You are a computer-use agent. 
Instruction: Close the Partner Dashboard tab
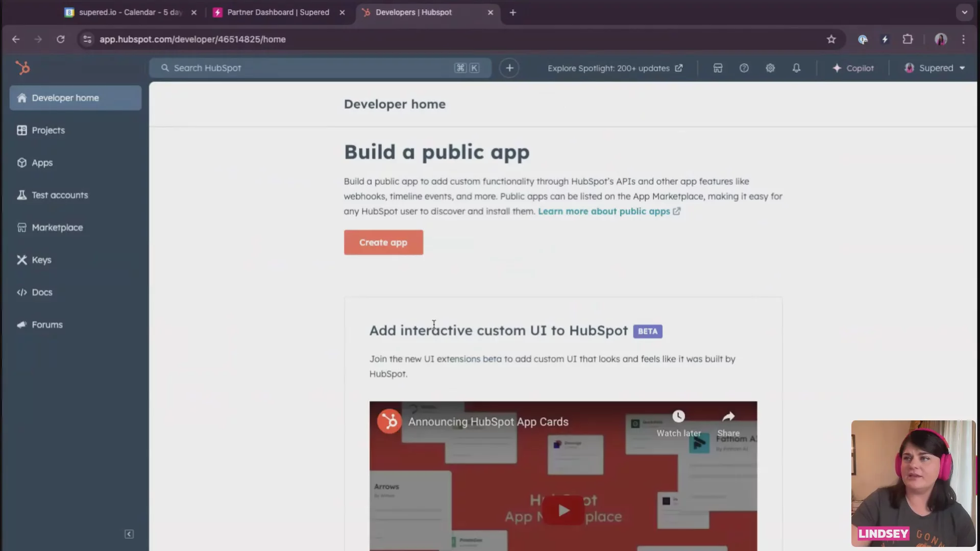click(x=342, y=12)
